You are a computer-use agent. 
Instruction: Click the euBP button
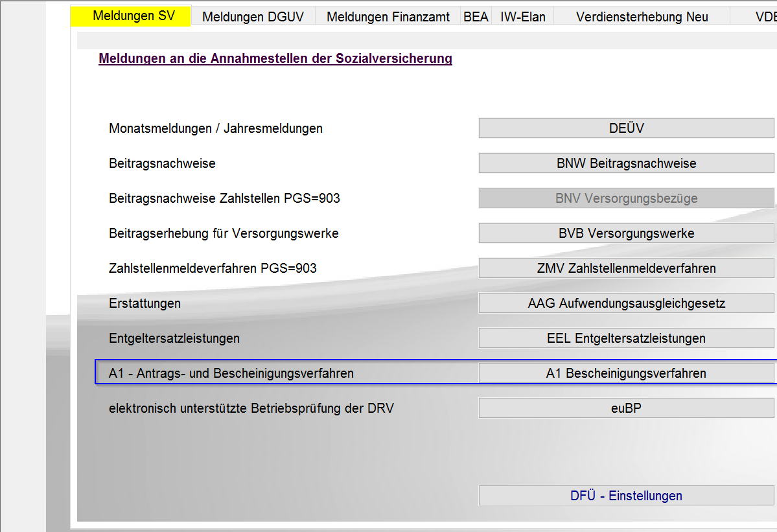(x=626, y=408)
